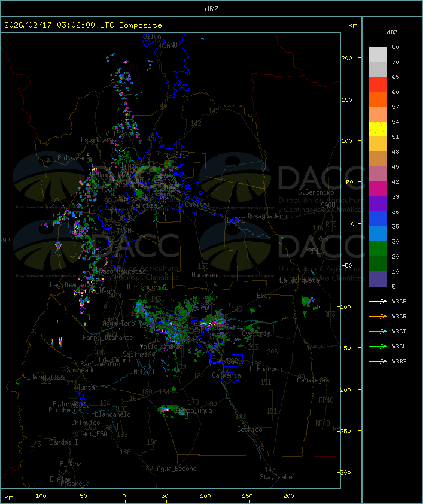
Task: Click the 'Divisadero' map label
Action: tap(145, 286)
